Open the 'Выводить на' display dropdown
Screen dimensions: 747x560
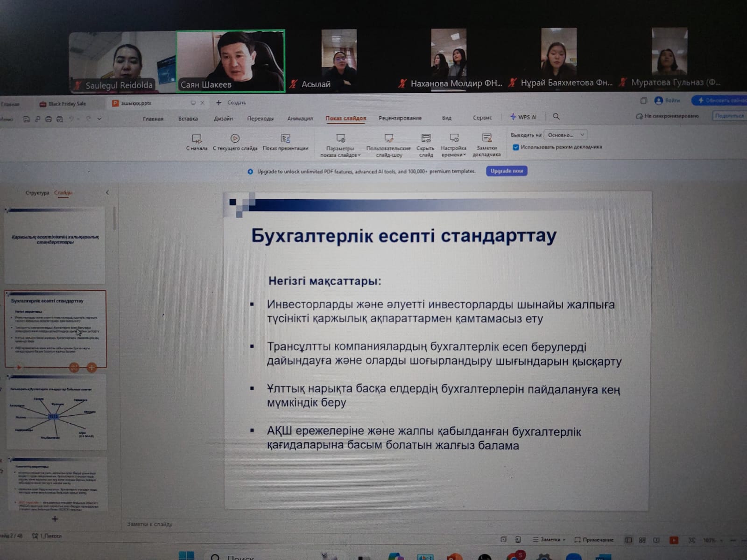566,135
